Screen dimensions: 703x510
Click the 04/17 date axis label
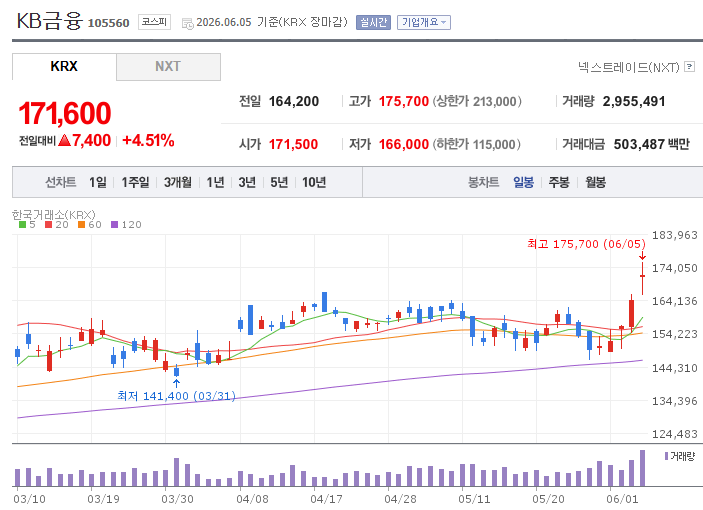(326, 499)
